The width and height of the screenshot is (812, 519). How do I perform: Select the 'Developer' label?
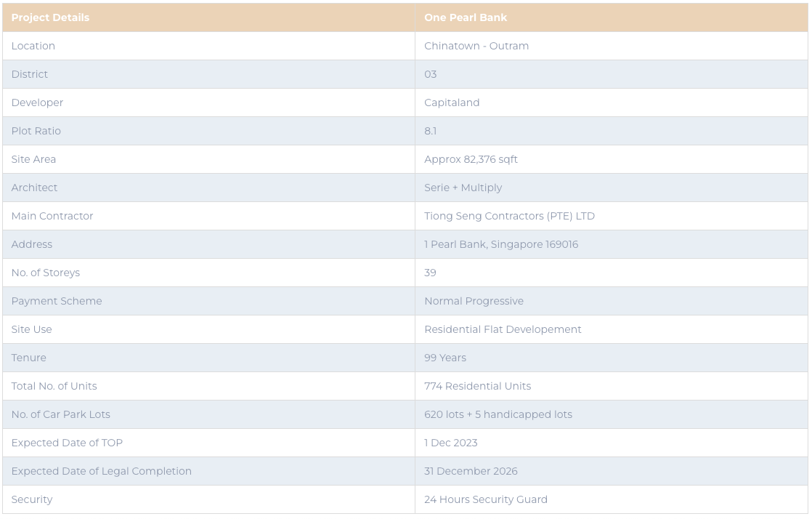[x=37, y=102]
